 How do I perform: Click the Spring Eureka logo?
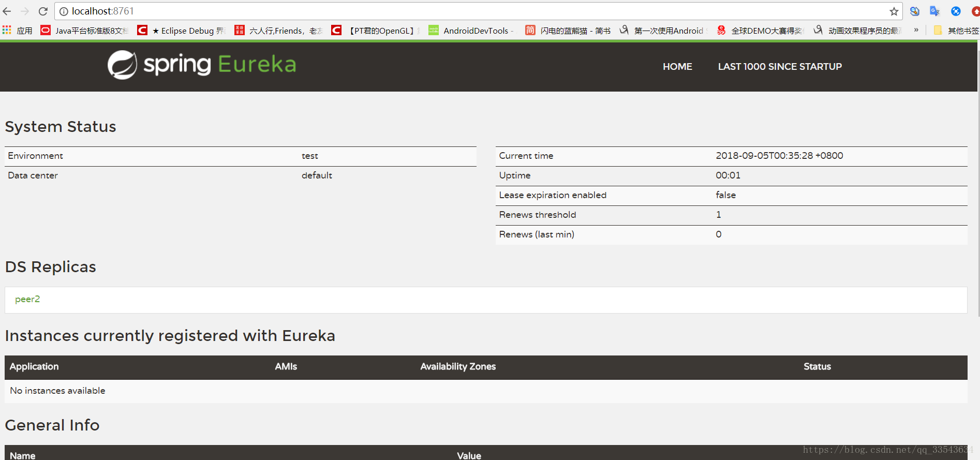point(202,65)
